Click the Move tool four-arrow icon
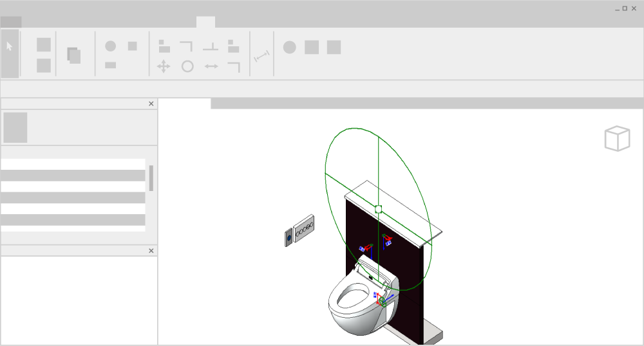 (164, 66)
